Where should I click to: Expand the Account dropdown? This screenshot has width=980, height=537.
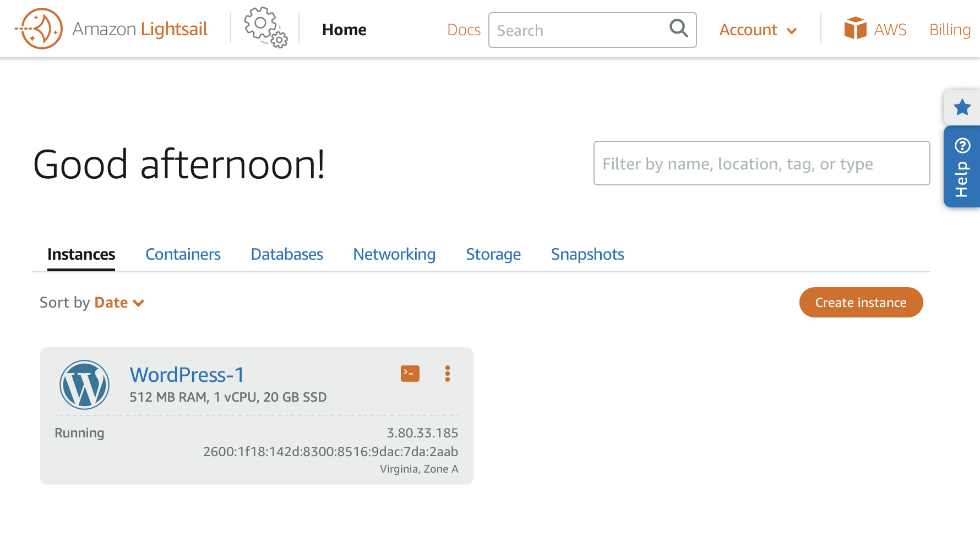coord(758,30)
